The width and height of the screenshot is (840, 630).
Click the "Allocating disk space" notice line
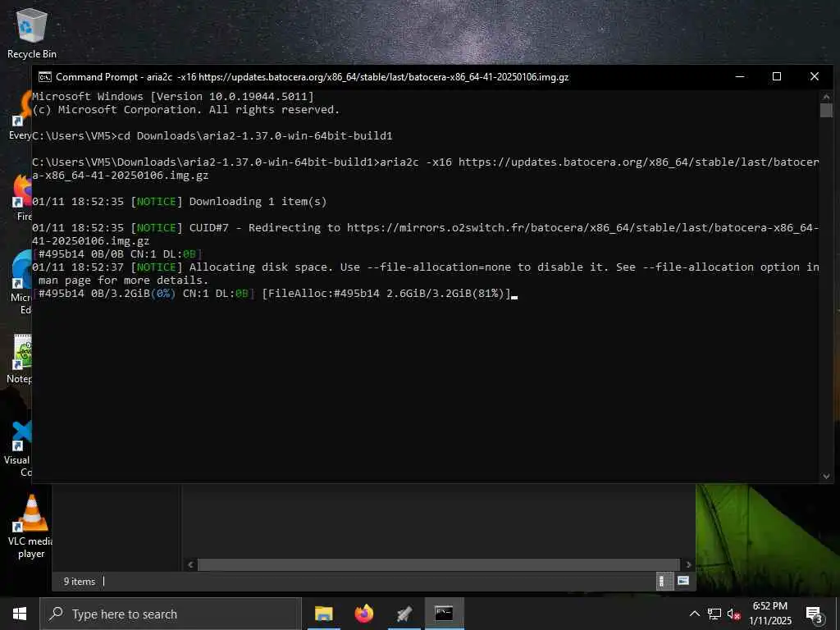426,273
